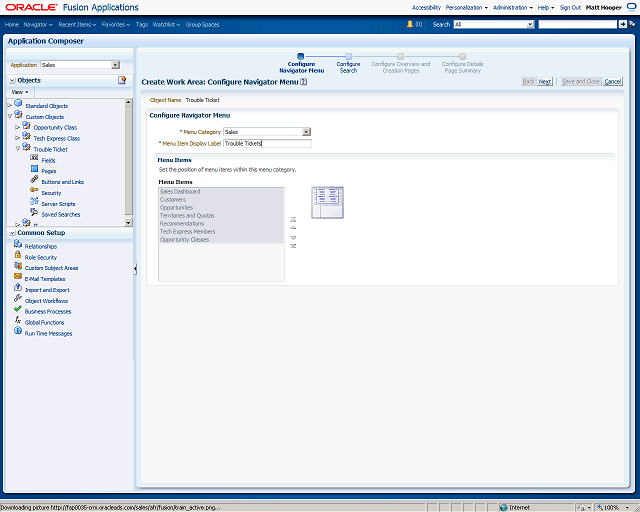
Task: Open the Administration menu
Action: coord(513,7)
